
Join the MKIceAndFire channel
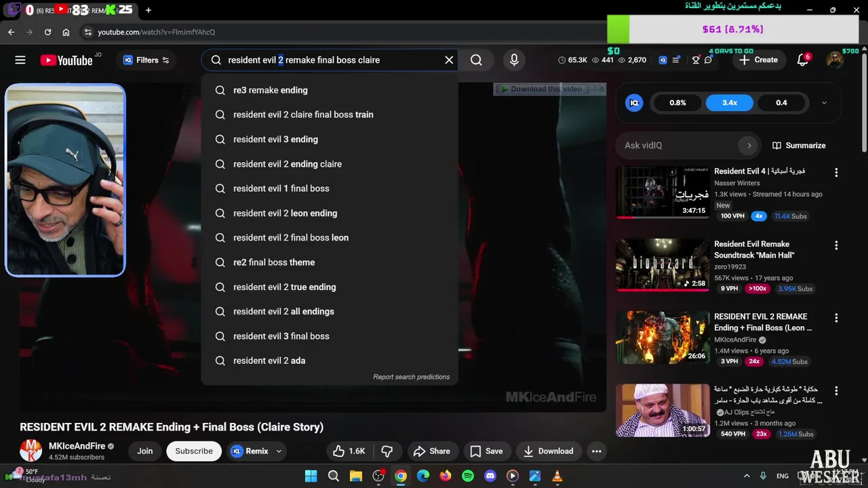coord(145,451)
